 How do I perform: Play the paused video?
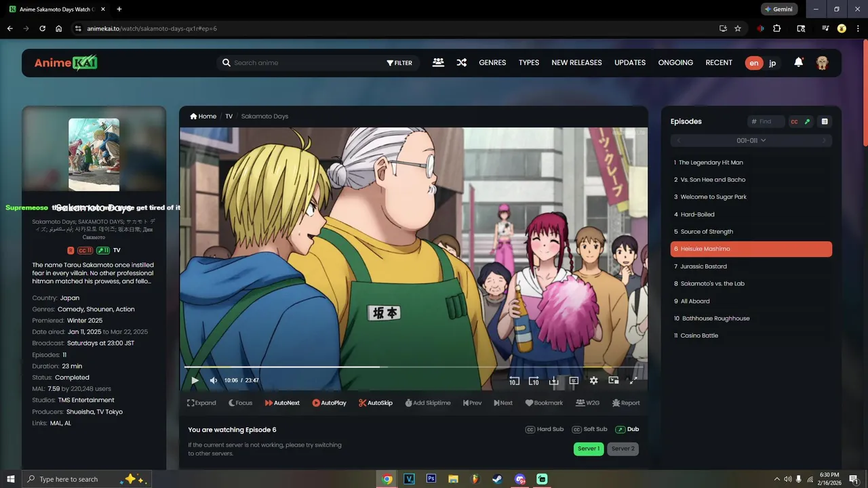pos(195,380)
